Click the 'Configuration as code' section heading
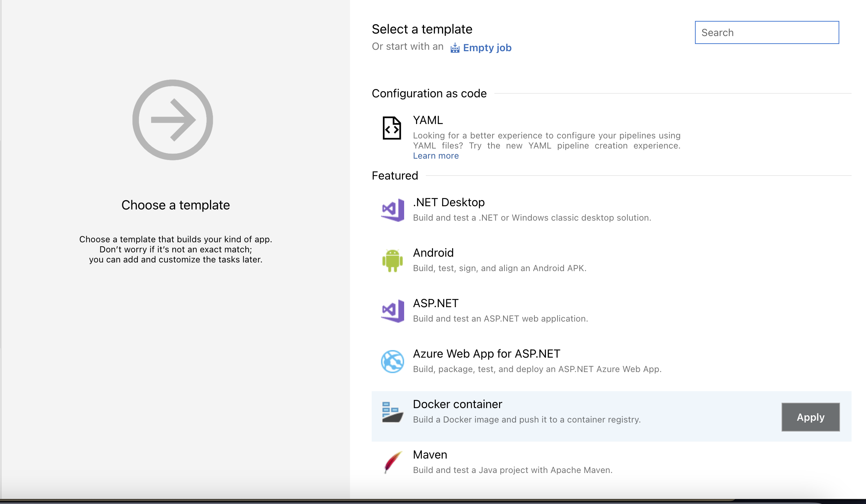 coord(429,93)
